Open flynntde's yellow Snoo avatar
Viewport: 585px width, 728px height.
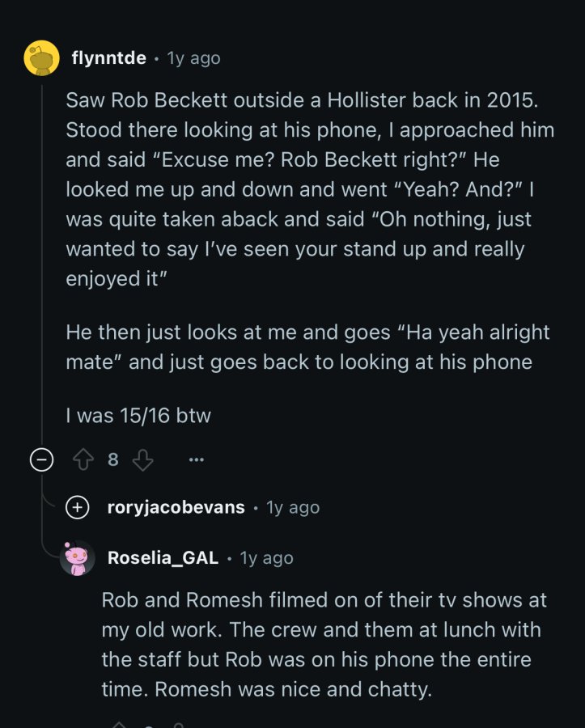[x=42, y=57]
